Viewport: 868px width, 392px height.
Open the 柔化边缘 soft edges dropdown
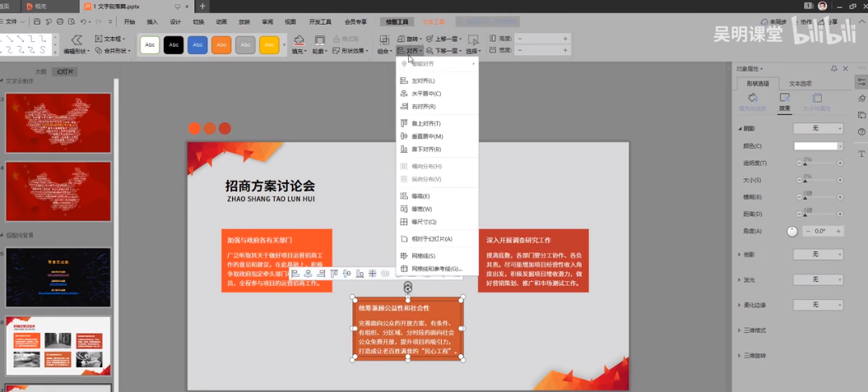[x=818, y=305]
